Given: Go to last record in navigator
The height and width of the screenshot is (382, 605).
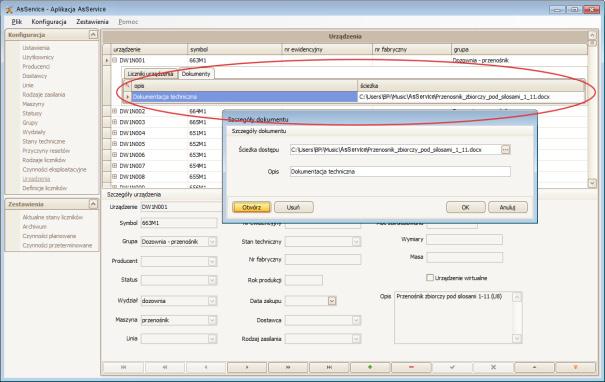Looking at the screenshot, I should coord(329,367).
